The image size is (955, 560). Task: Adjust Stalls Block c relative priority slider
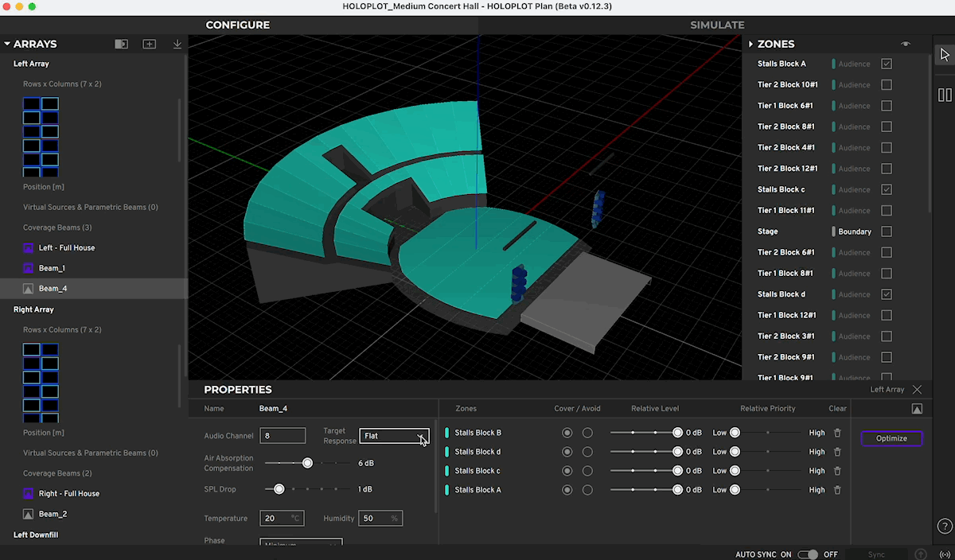tap(735, 471)
